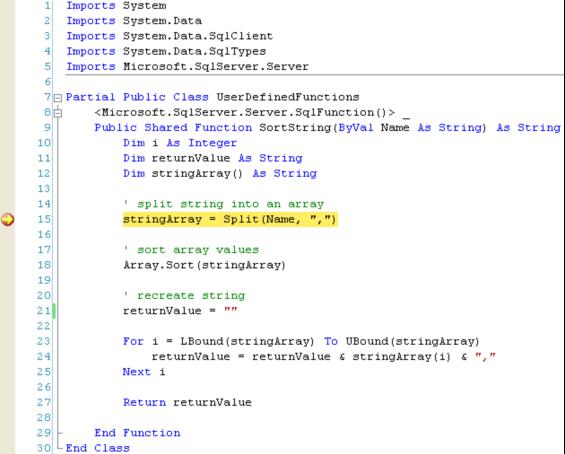This screenshot has width=565, height=454.
Task: Click the green change marker beside line 21
Action: 54,311
